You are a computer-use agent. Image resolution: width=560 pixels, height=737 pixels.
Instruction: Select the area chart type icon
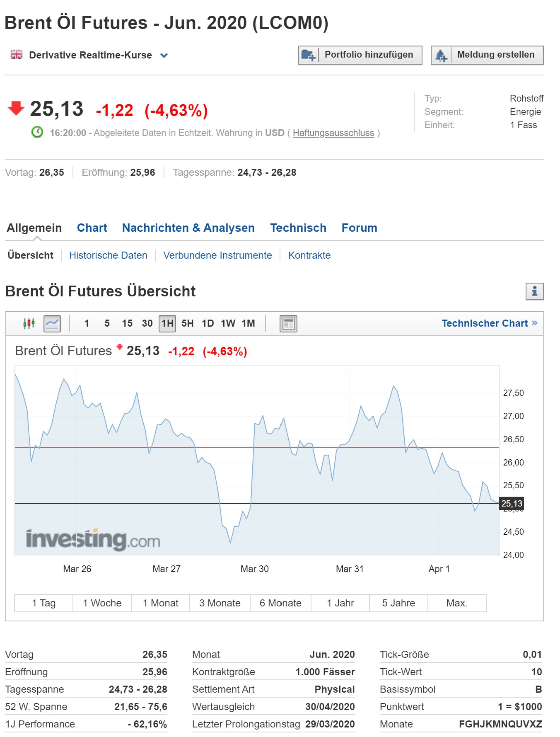(x=52, y=323)
